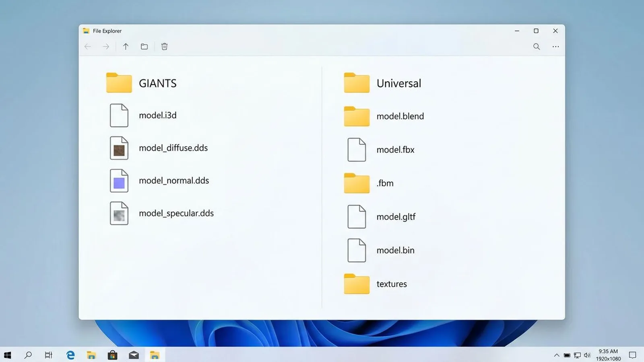Viewport: 644px width, 362px height.
Task: Show hidden system tray icons
Action: click(557, 355)
